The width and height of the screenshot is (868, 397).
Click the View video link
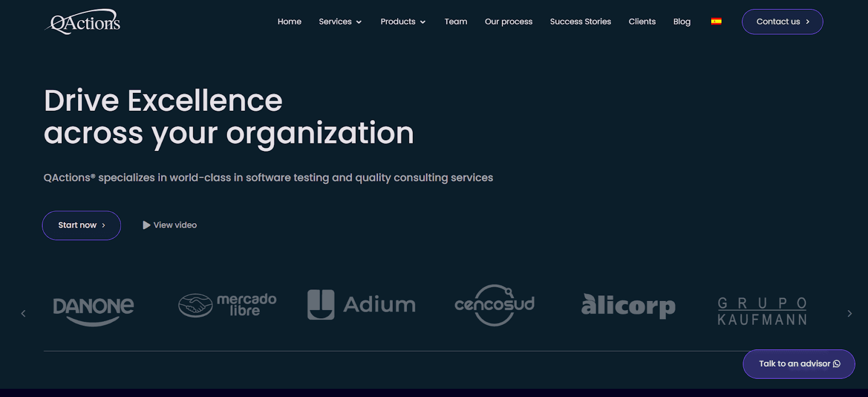(170, 225)
